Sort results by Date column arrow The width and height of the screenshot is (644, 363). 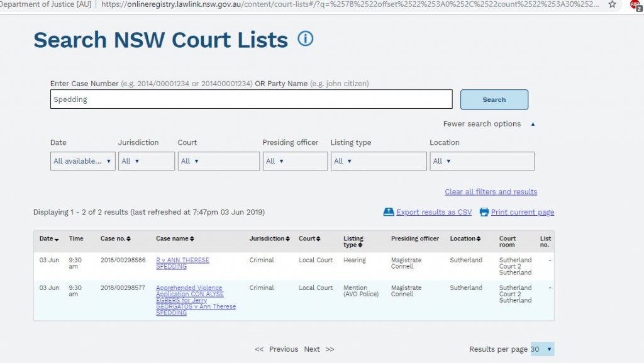pos(57,239)
